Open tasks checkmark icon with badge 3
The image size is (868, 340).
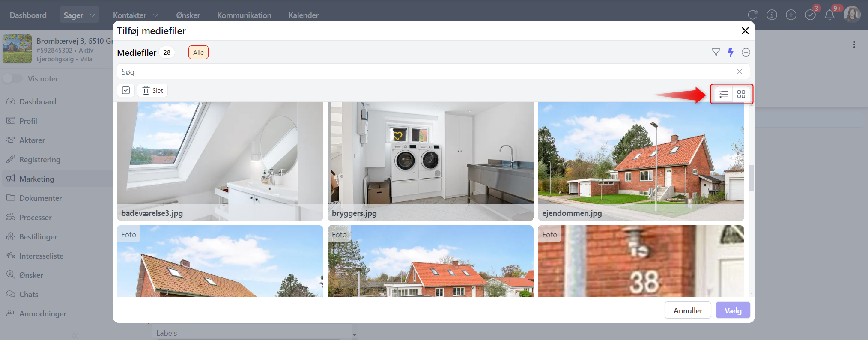point(811,14)
